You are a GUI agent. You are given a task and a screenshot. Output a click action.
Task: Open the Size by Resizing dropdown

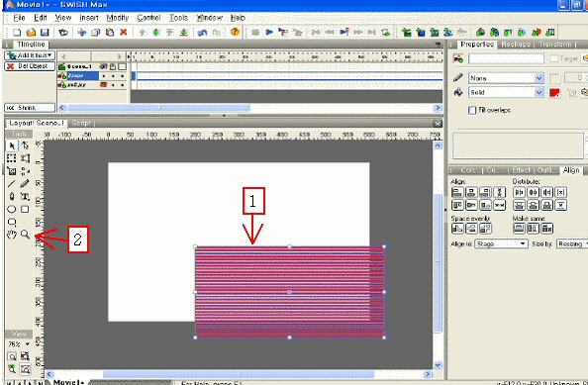click(x=572, y=244)
